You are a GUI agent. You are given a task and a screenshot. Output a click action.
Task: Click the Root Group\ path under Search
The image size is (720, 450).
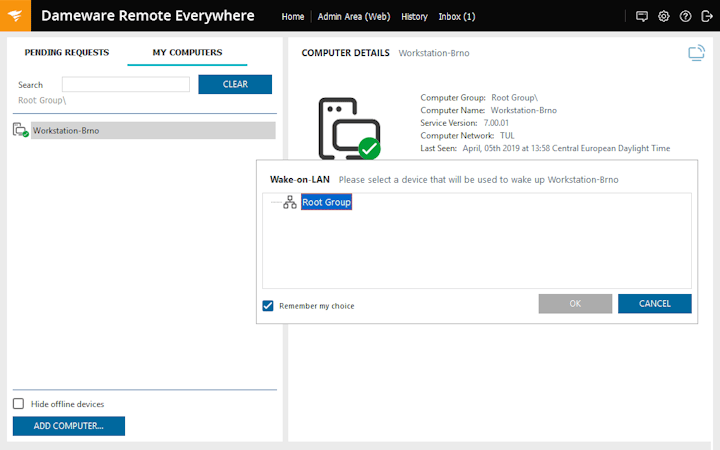click(42, 100)
